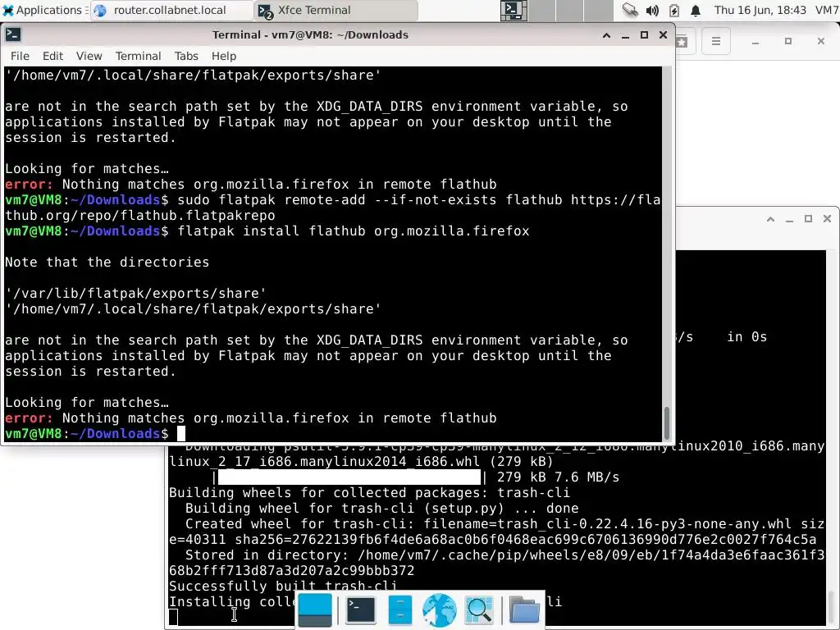Click Show Desktop icon in dock

pos(315,610)
